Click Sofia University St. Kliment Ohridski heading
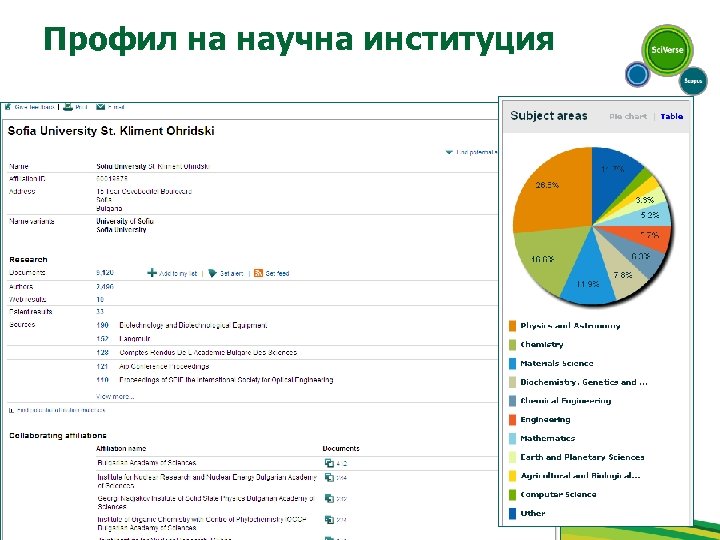 pos(111,131)
